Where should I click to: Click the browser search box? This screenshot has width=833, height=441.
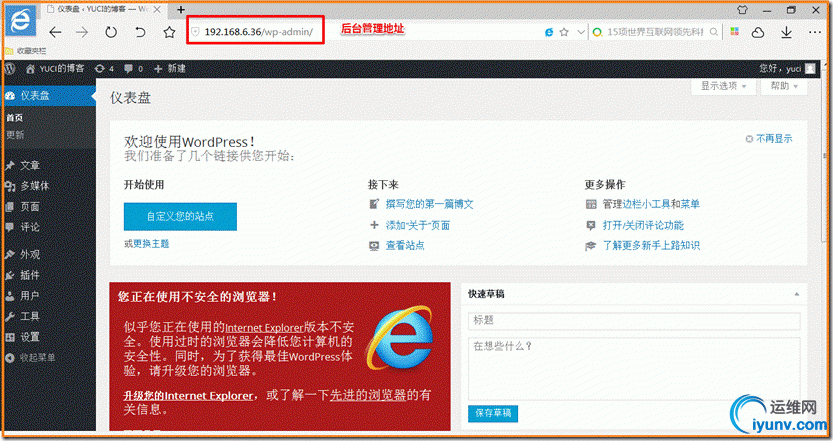pos(657,32)
